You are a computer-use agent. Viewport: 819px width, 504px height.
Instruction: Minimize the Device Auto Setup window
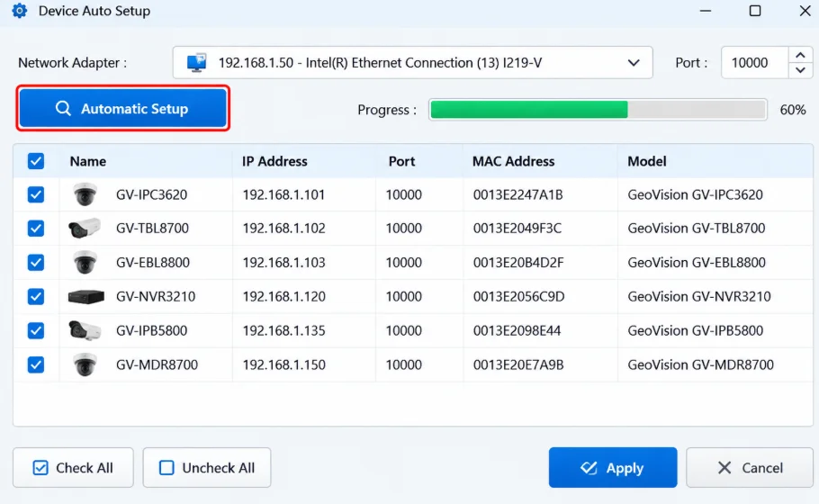click(x=706, y=11)
